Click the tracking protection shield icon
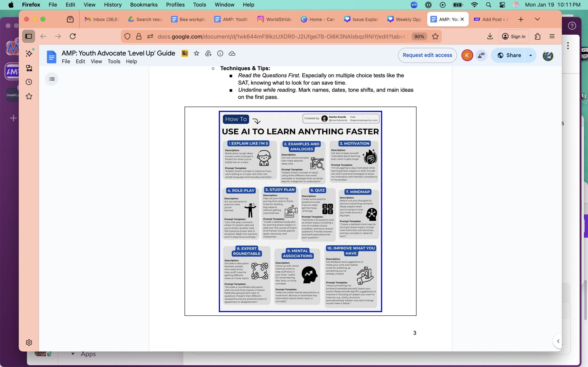 tap(127, 36)
